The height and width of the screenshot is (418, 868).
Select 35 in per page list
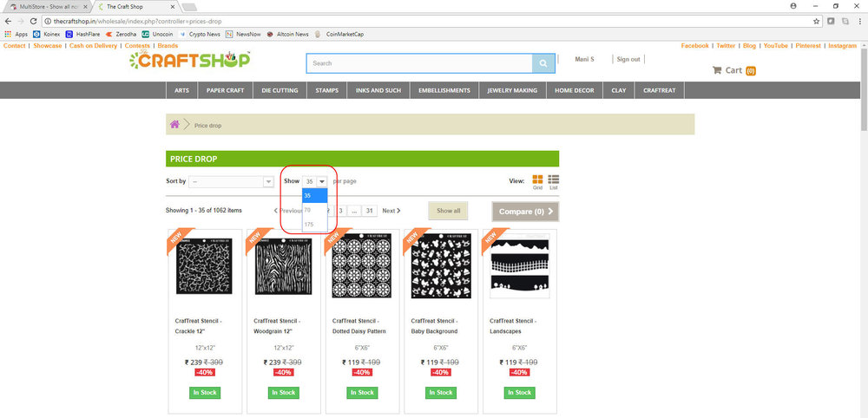315,196
